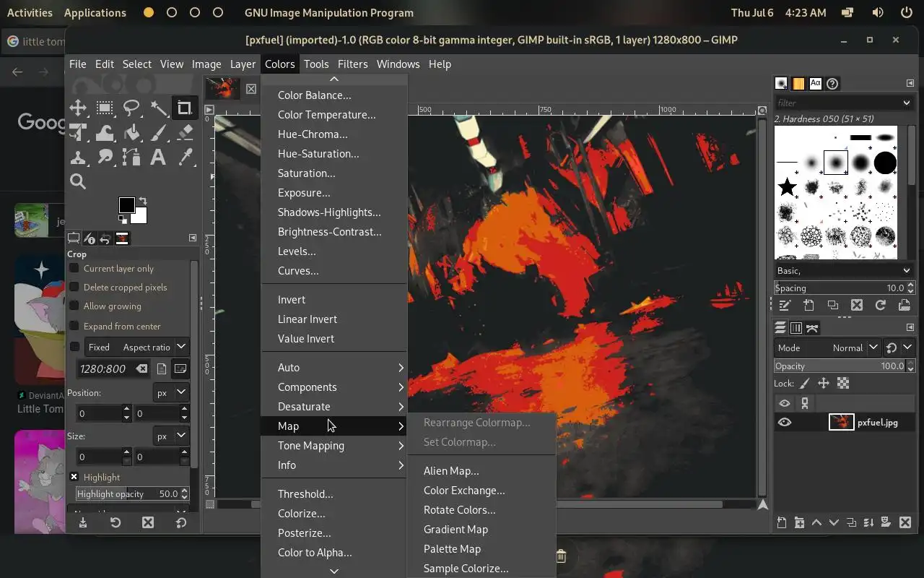Open the Patterns tab in brushes dock
Screen dimensions: 924x578
pos(798,84)
